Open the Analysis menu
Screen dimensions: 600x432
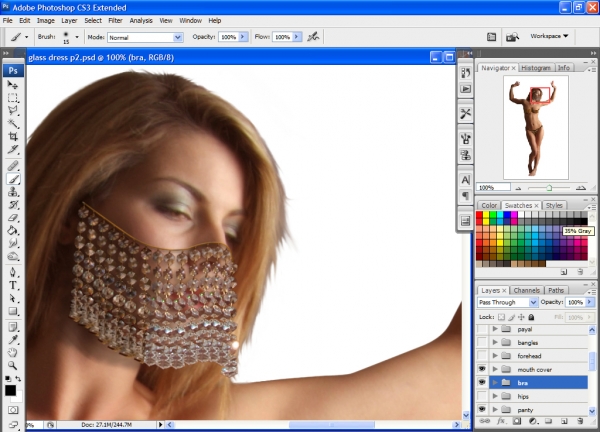[141, 21]
